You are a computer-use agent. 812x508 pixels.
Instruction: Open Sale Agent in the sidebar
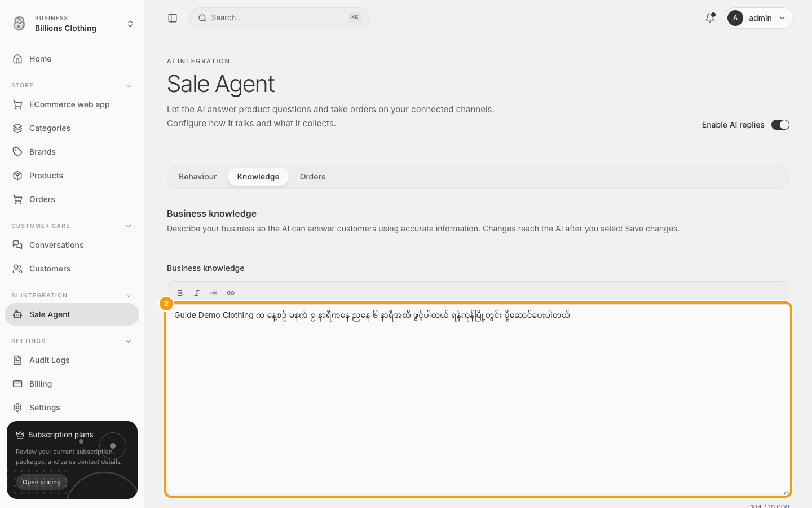tap(72, 314)
